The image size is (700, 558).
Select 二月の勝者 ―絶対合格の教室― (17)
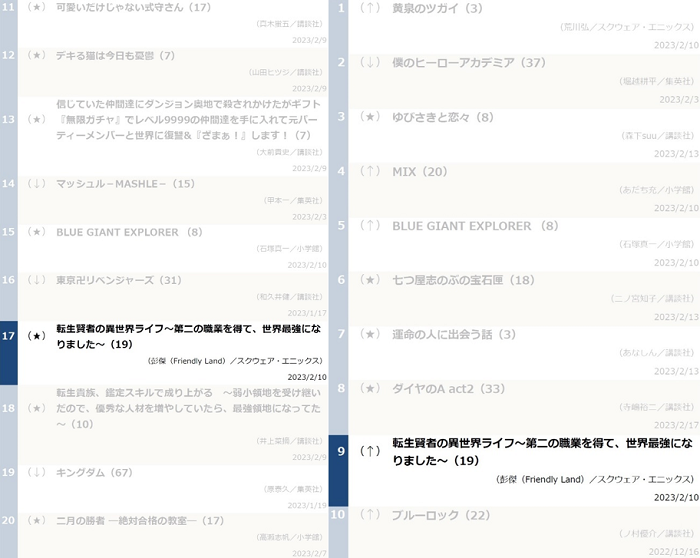140,521
